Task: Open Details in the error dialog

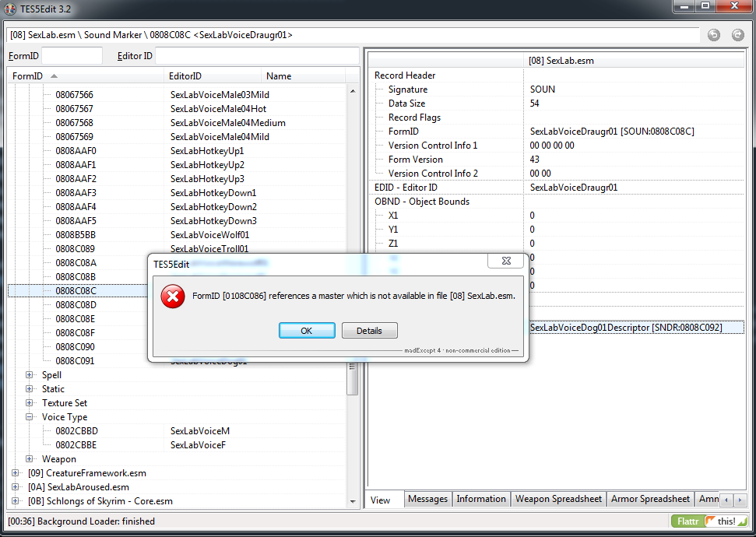Action: click(369, 331)
